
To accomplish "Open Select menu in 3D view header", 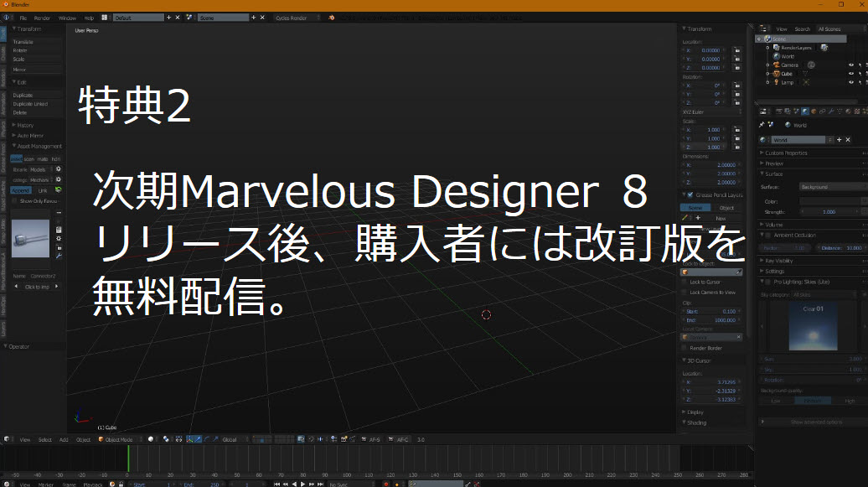I will [x=45, y=439].
